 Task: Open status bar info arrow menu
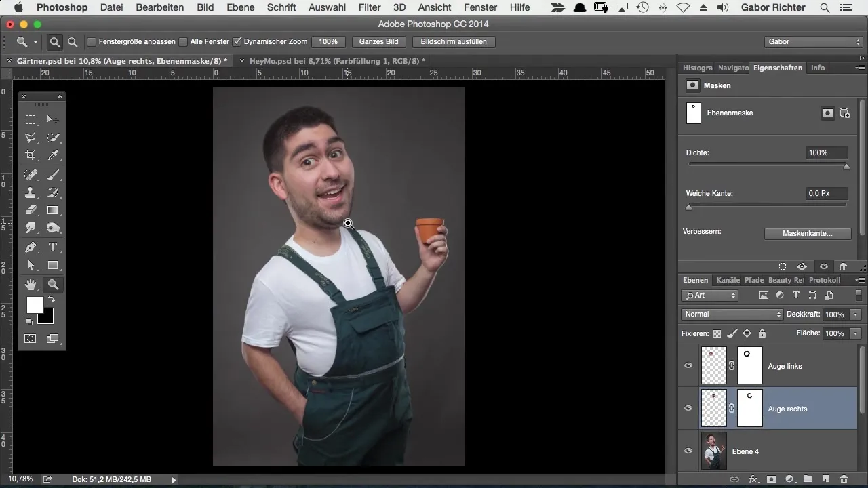tap(174, 480)
